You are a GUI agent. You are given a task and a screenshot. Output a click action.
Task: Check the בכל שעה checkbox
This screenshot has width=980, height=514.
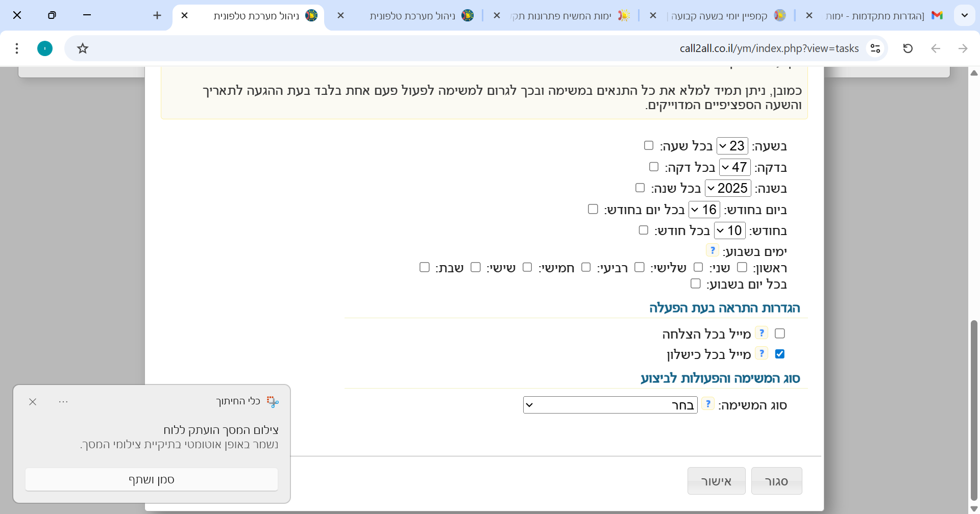649,146
